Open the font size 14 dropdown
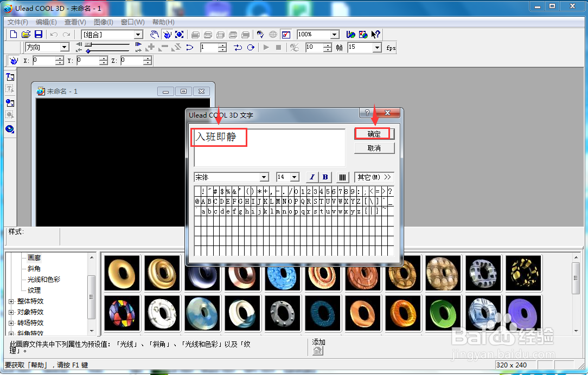Screen dimensions: 588x375 click(x=295, y=177)
